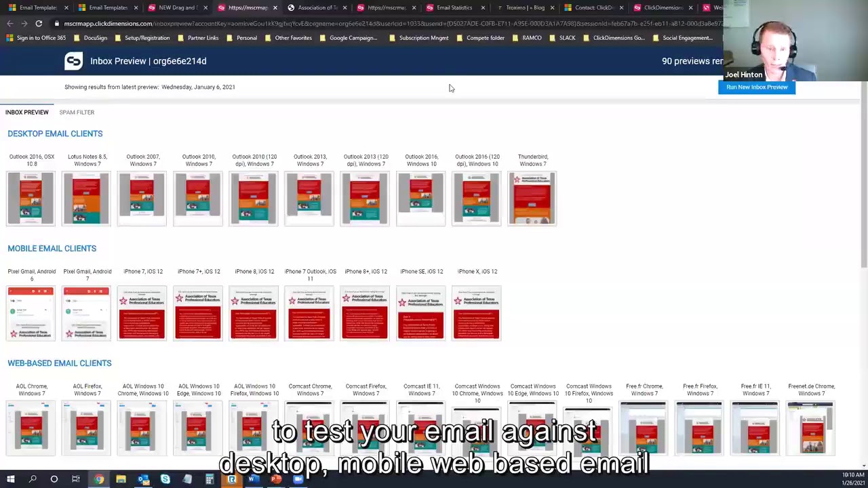Image resolution: width=868 pixels, height=488 pixels.
Task: Open File Explorer from the taskbar
Action: pyautogui.click(x=121, y=479)
